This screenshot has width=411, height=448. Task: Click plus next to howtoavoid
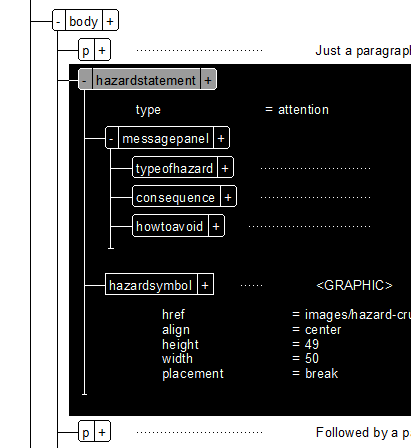click(216, 226)
